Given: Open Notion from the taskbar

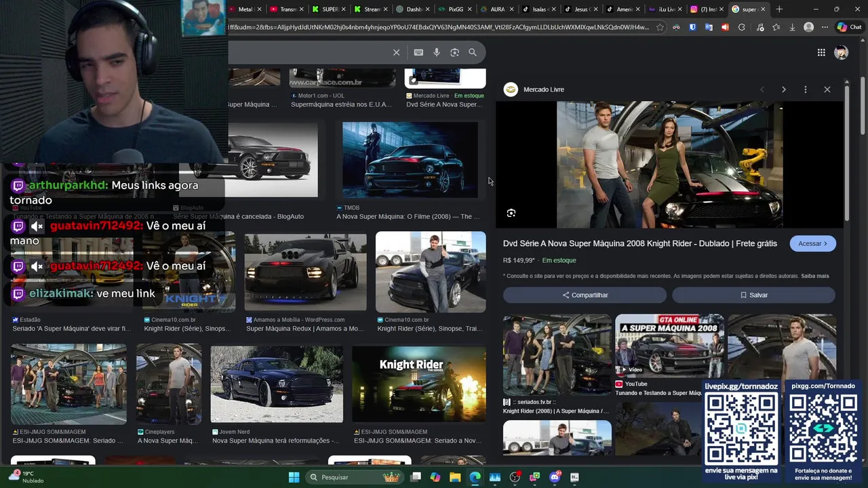Looking at the screenshot, I should [574, 477].
